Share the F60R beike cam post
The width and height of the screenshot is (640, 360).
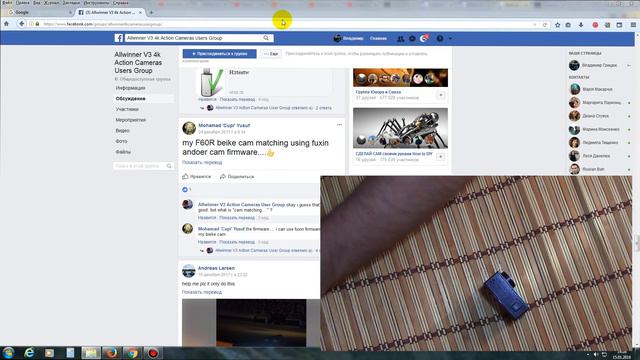point(237,176)
